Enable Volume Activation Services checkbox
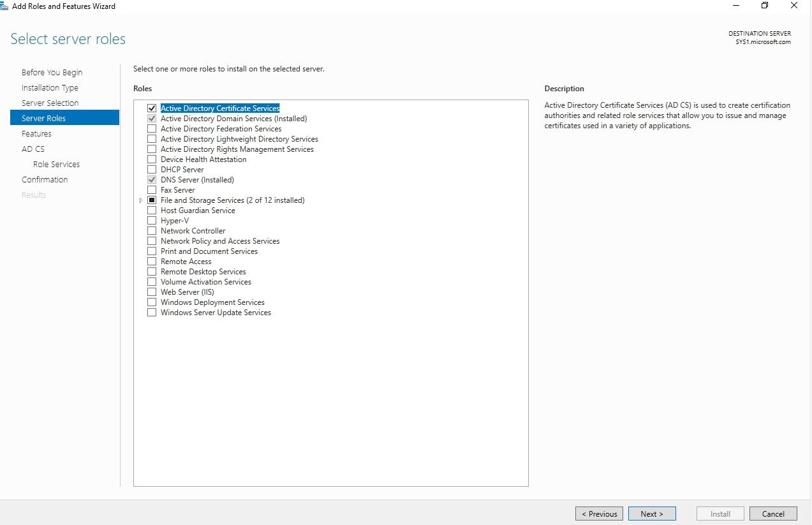812x525 pixels. pos(152,282)
